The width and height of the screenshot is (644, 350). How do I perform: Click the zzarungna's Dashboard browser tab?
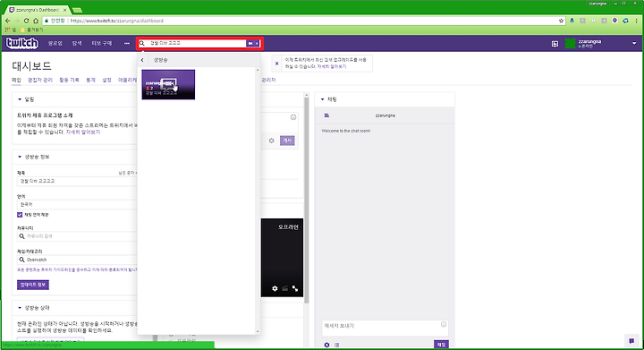point(37,10)
